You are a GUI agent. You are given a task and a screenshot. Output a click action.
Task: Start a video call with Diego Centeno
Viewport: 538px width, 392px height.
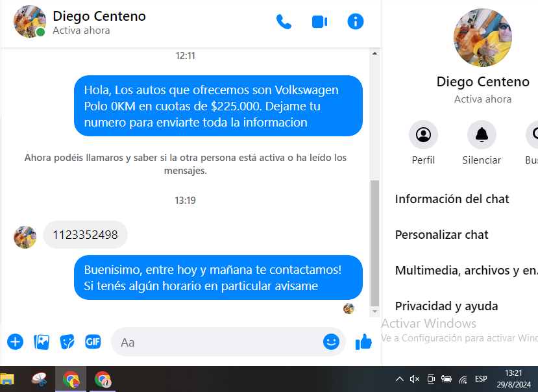(x=319, y=22)
